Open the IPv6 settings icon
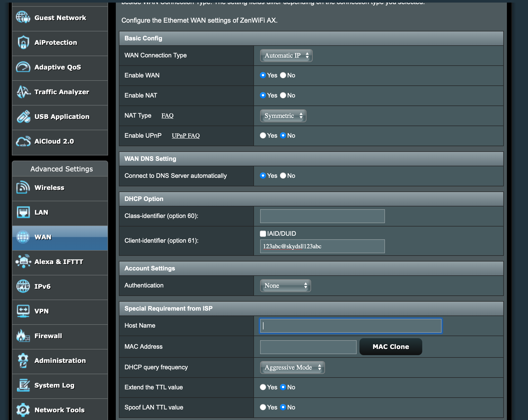528x420 pixels. pos(23,286)
